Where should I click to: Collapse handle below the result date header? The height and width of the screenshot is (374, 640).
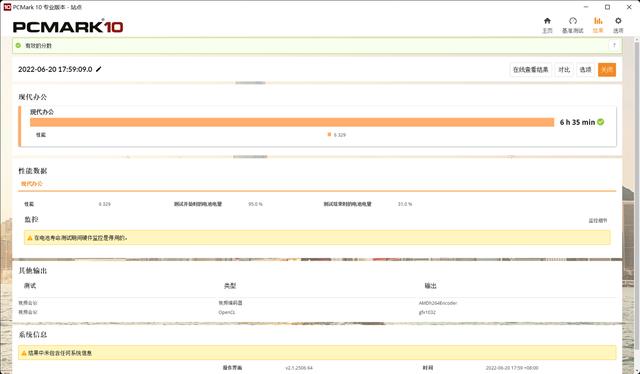pyautogui.click(x=250, y=83)
